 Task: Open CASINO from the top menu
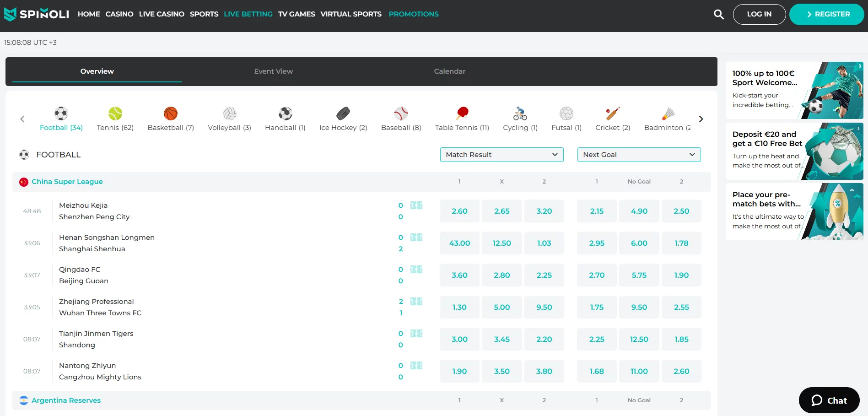click(x=119, y=14)
